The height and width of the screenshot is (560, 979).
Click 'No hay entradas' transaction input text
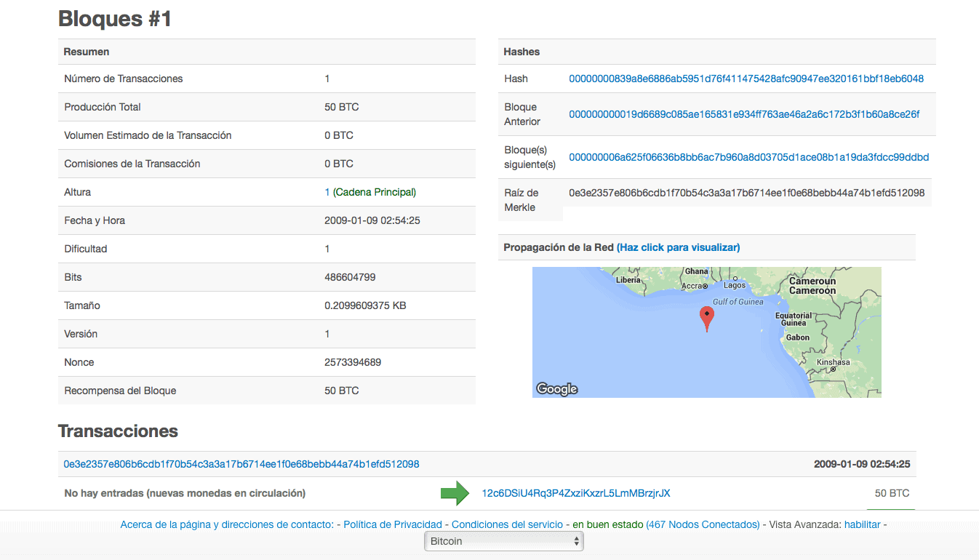(185, 493)
